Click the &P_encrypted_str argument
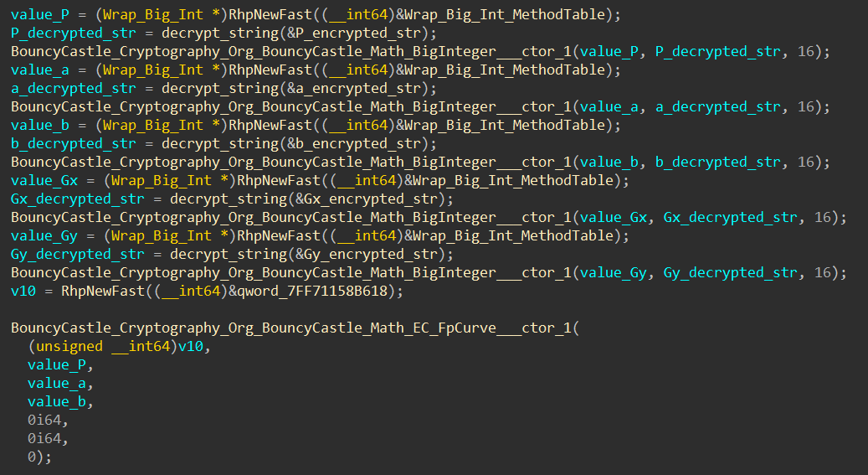The image size is (868, 475). (x=354, y=34)
